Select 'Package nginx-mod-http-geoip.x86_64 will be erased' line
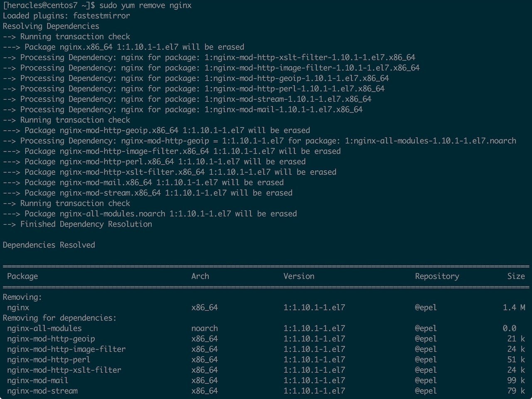 click(x=156, y=130)
